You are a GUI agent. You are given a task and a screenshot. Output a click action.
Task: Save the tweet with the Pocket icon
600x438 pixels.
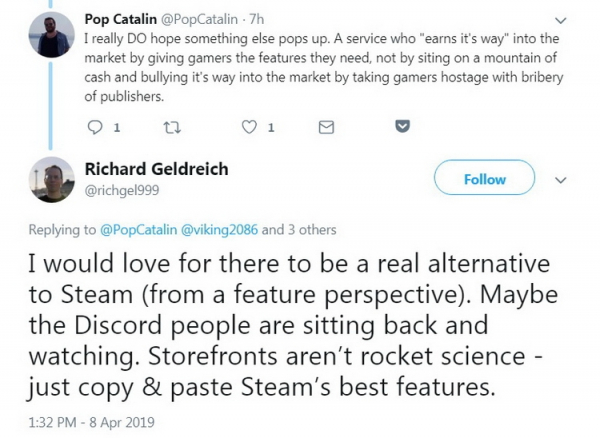point(402,127)
